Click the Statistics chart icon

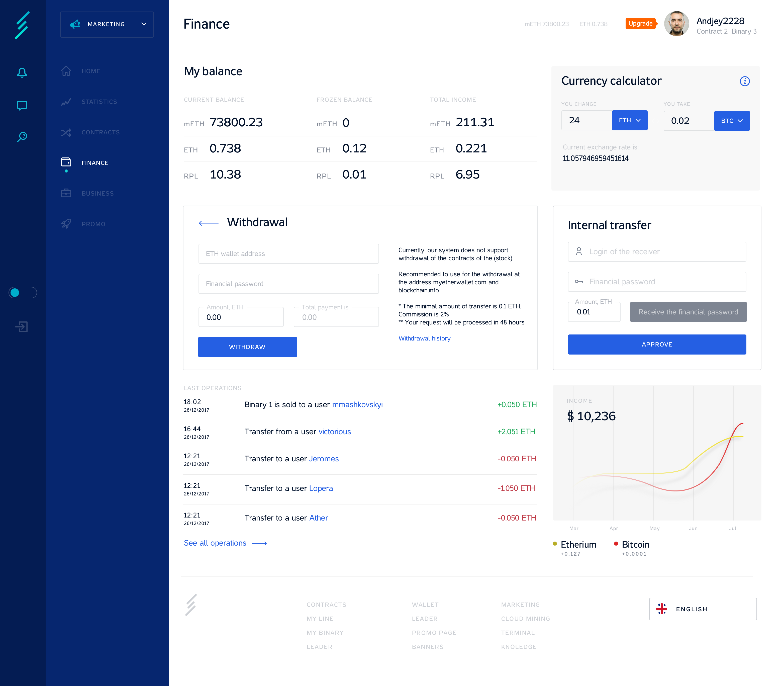click(x=66, y=102)
